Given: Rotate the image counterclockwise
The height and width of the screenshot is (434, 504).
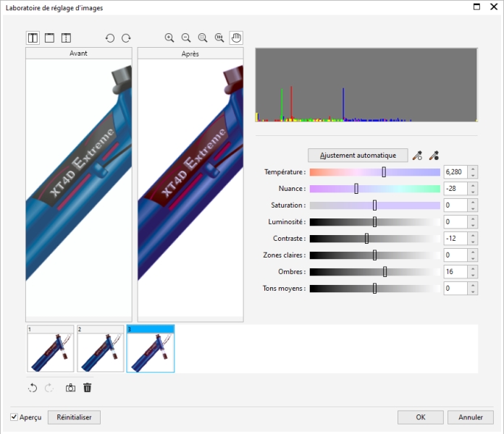Looking at the screenshot, I should tap(110, 38).
